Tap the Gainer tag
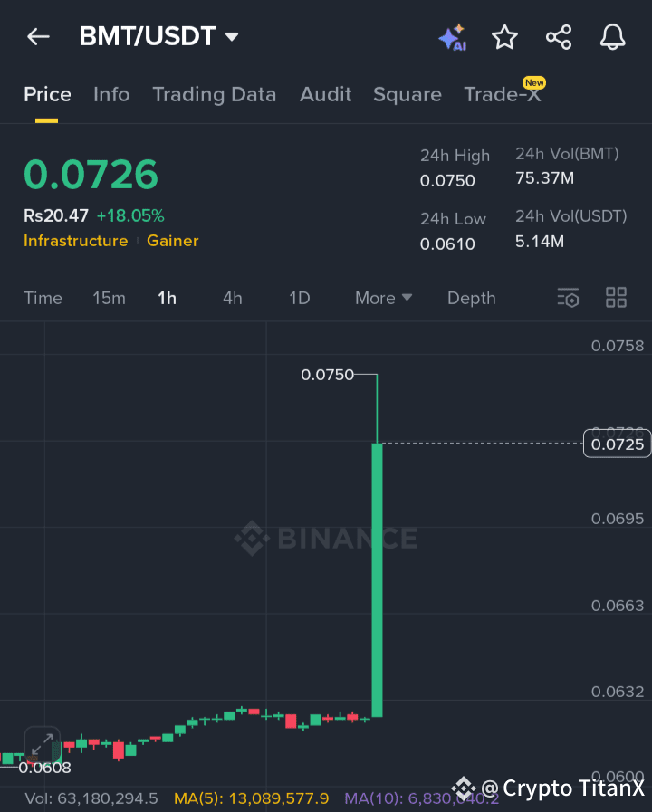The width and height of the screenshot is (652, 812). [172, 241]
